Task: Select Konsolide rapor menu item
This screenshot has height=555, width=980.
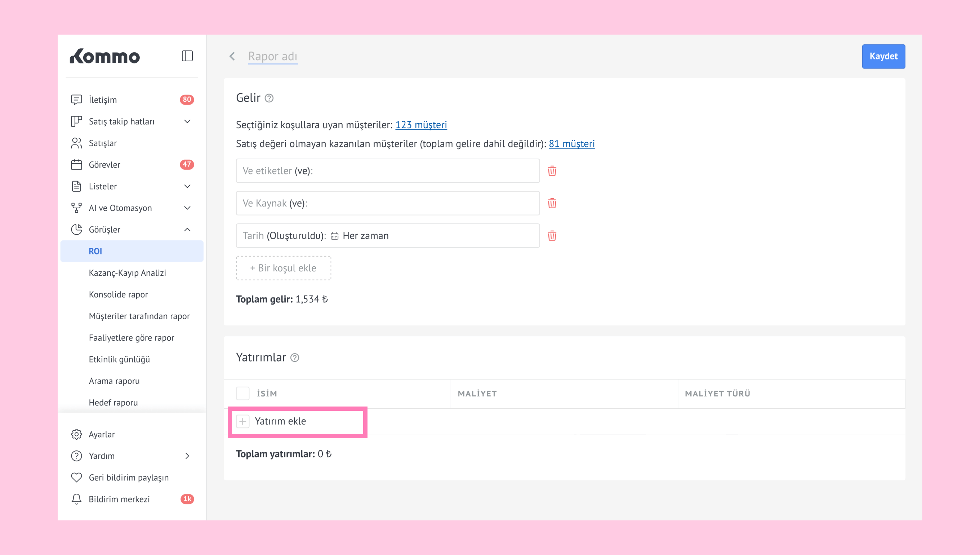Action: tap(118, 294)
